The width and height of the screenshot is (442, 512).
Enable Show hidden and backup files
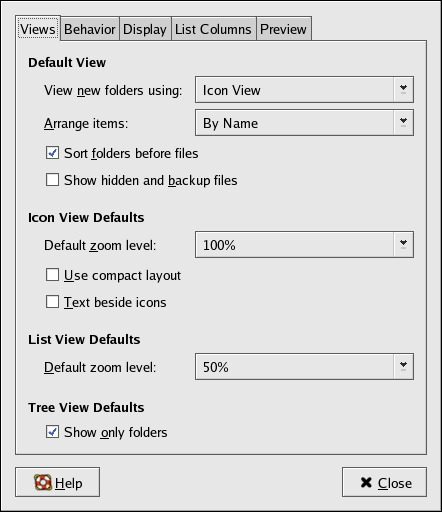pyautogui.click(x=52, y=180)
